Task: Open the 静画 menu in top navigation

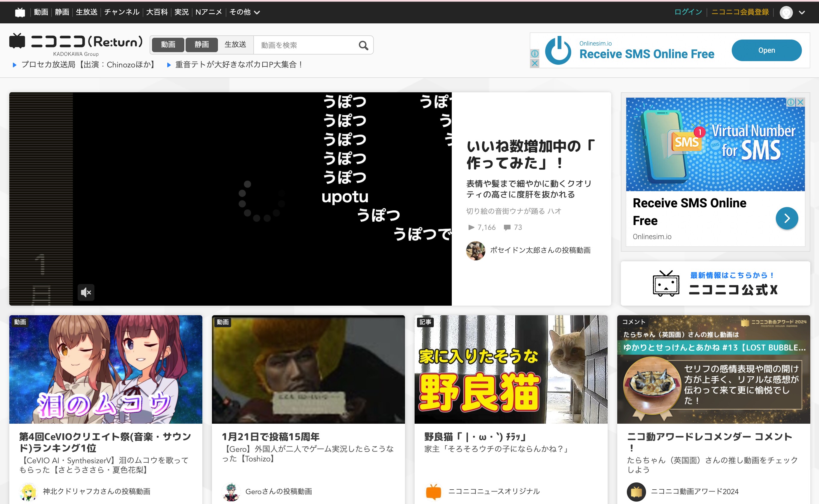Action: click(x=62, y=12)
